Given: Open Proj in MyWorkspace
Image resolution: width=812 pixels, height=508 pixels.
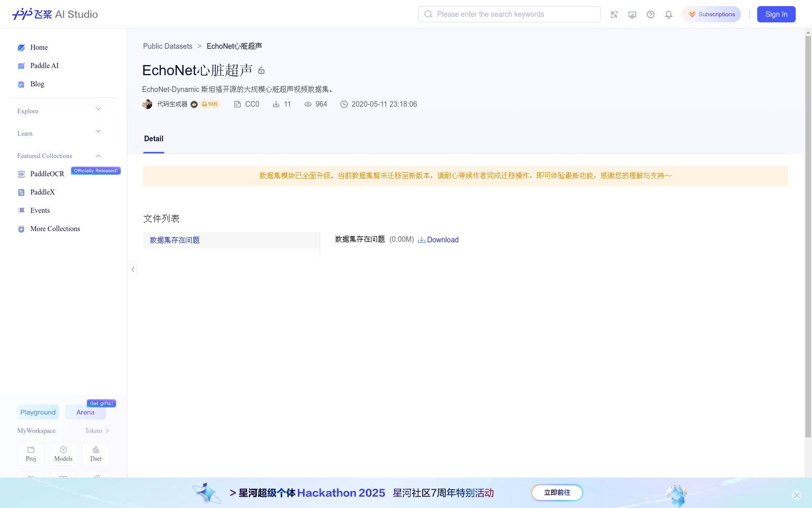Looking at the screenshot, I should [x=31, y=454].
